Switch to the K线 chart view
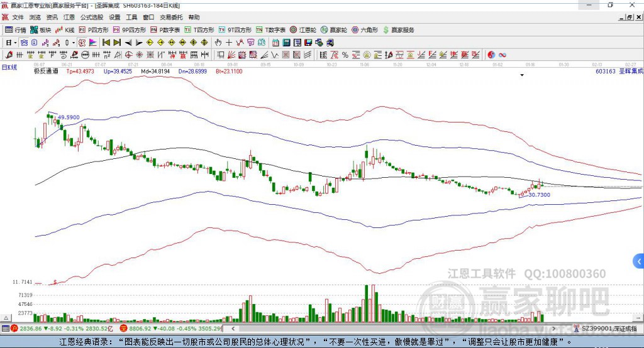Viewport: 644px width, 348px height. [x=65, y=30]
